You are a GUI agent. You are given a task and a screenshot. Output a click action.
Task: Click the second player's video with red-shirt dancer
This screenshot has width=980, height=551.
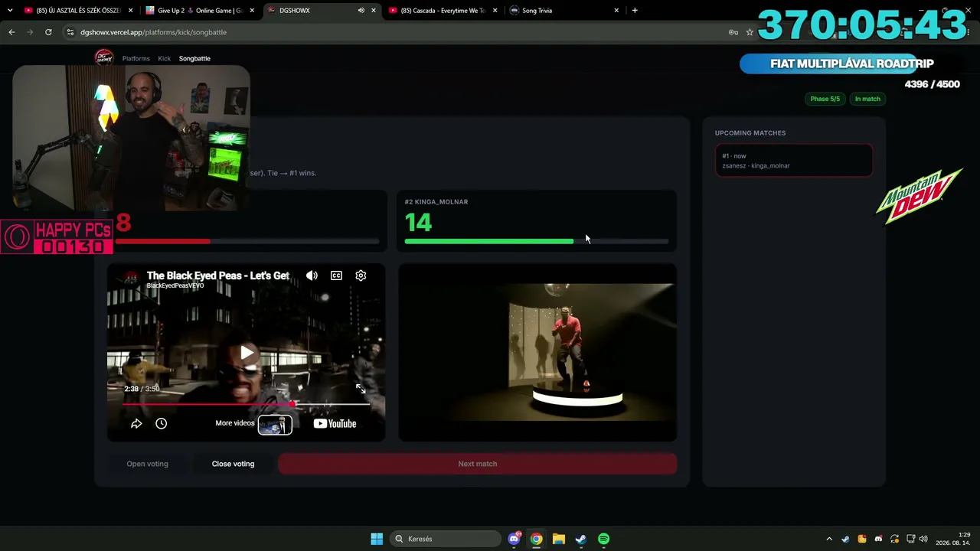537,352
